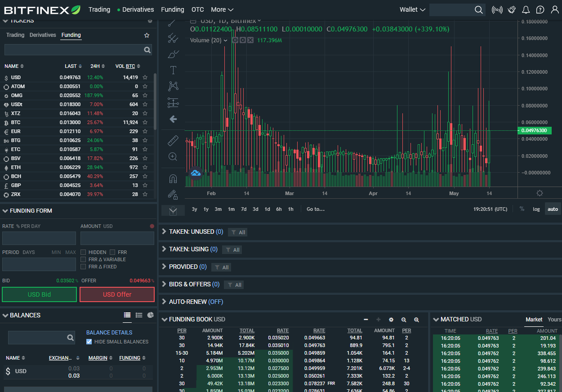The image size is (562, 392).
Task: Click the USD Offer button
Action: coord(117,294)
